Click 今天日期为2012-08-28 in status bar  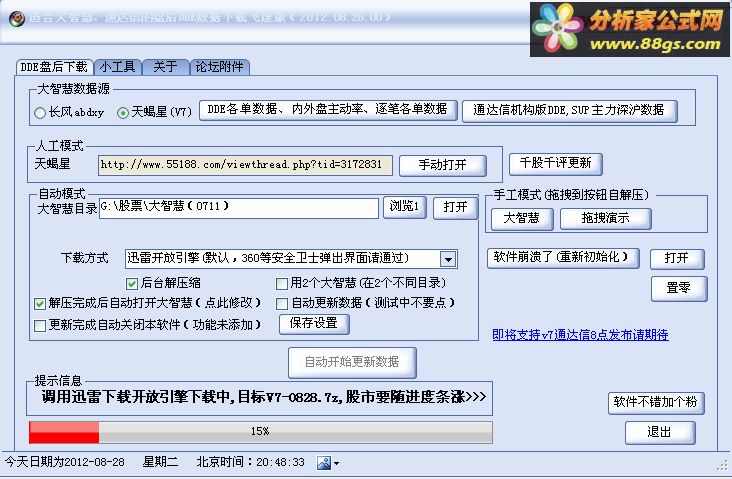point(65,463)
